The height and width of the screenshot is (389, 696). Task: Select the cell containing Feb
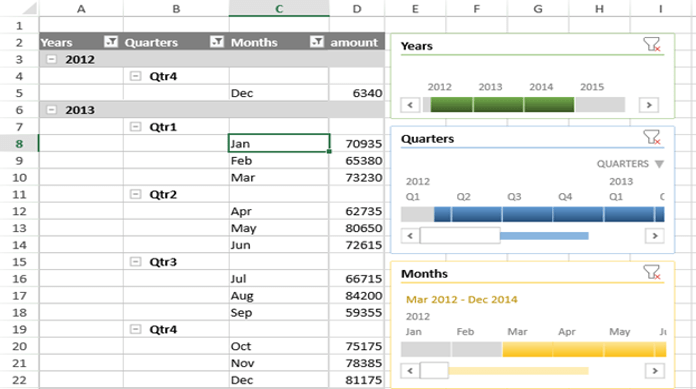point(279,160)
